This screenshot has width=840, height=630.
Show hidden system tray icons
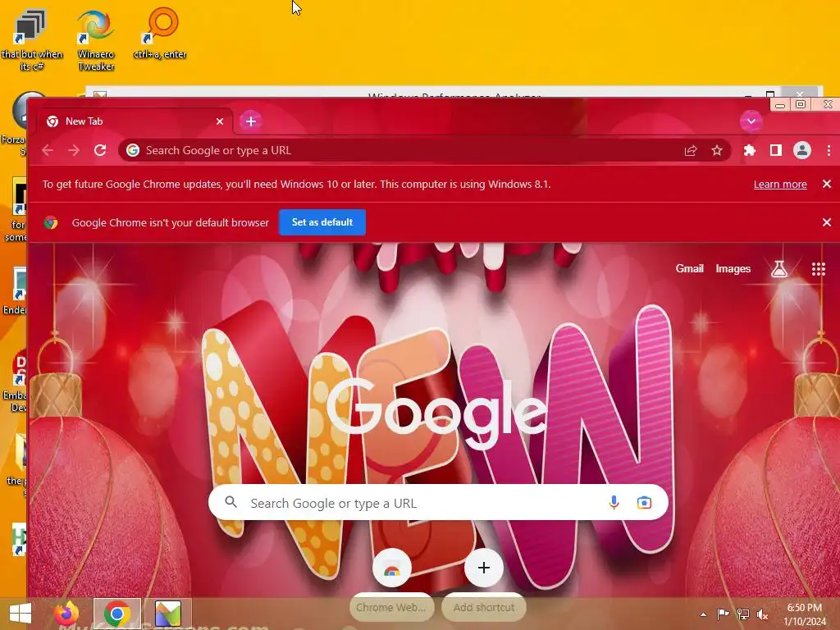point(703,614)
